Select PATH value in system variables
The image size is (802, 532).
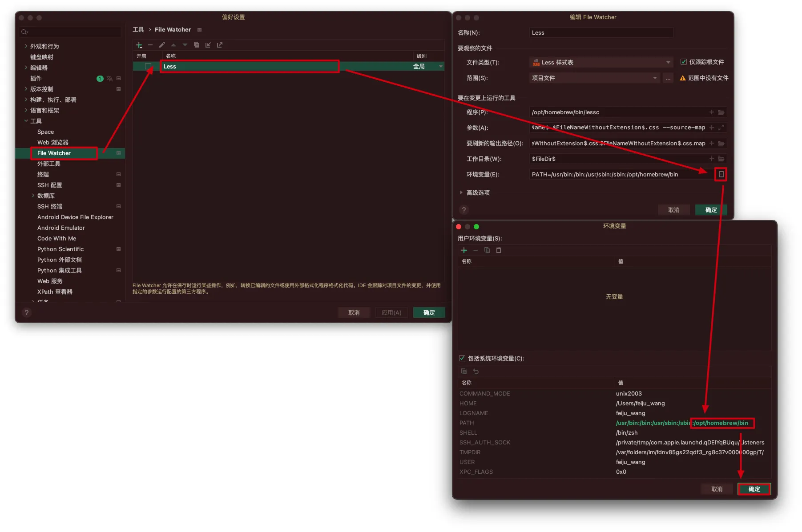pos(682,423)
